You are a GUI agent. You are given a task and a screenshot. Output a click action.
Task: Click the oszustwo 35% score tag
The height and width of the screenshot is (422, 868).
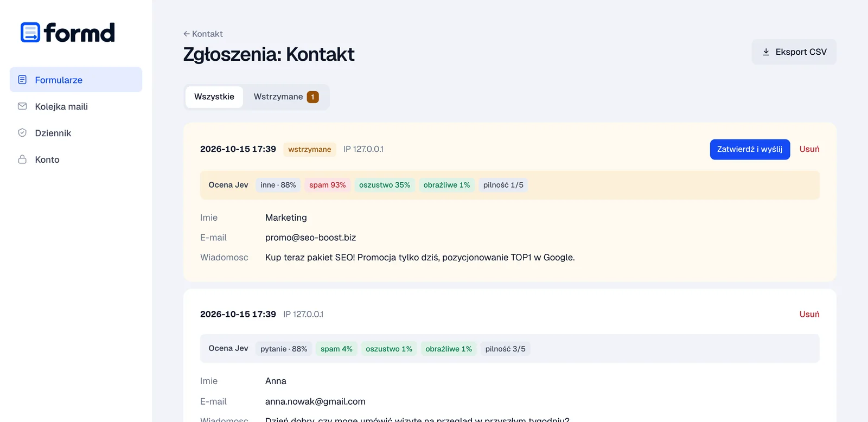click(385, 185)
